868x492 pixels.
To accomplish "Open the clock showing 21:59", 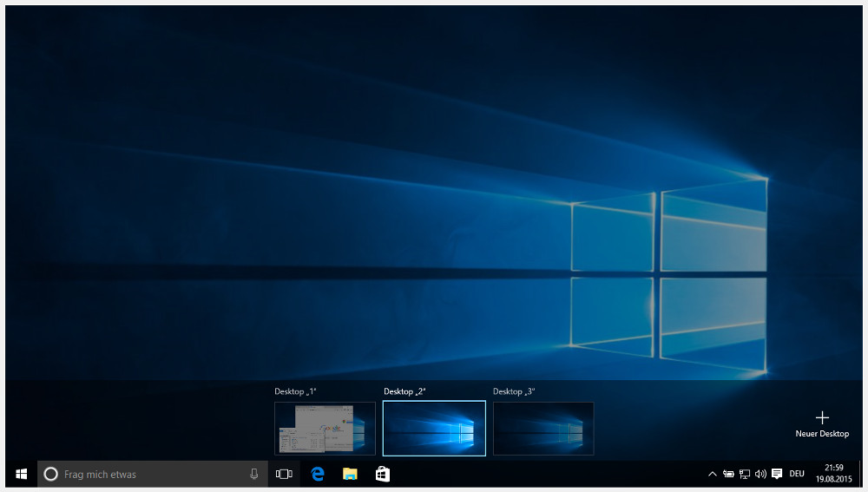I will pyautogui.click(x=833, y=475).
